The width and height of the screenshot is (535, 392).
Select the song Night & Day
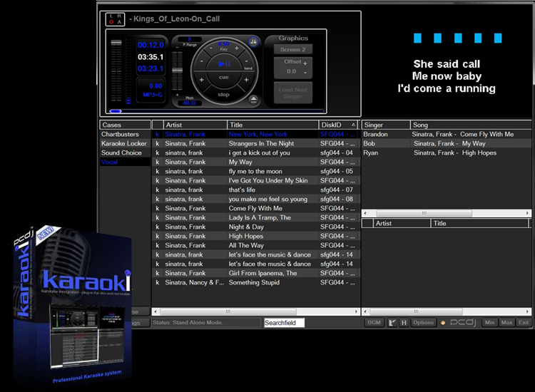pyautogui.click(x=256, y=227)
